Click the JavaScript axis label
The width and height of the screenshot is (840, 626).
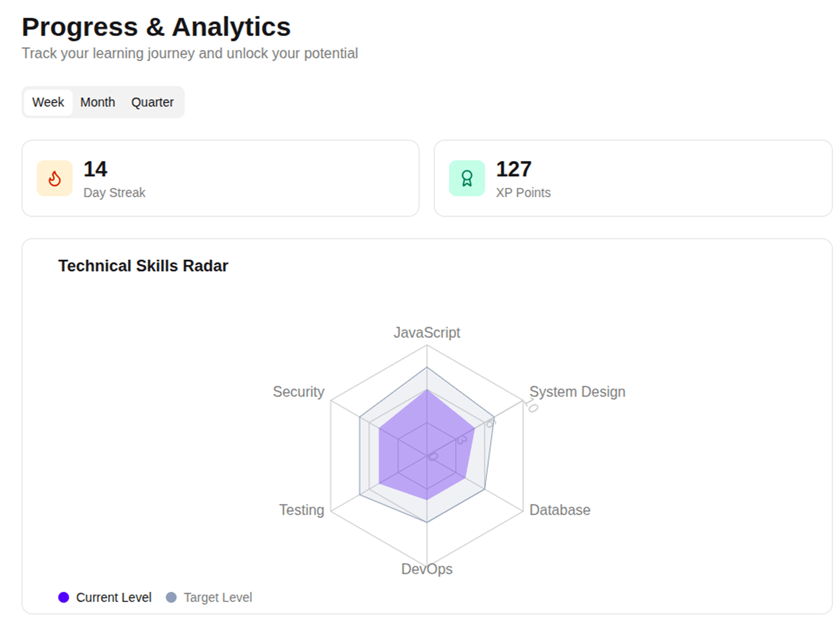(x=427, y=333)
